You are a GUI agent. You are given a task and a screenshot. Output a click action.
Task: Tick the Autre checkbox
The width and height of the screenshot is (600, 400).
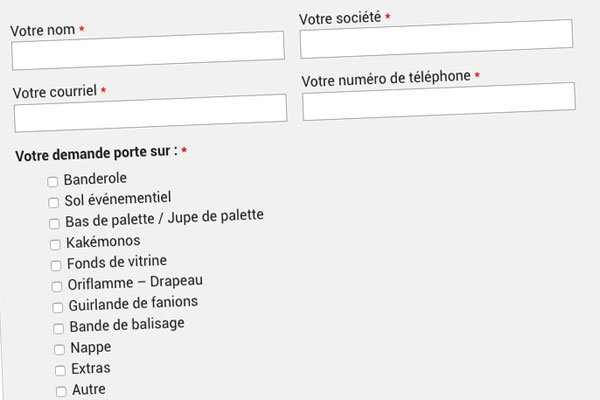tap(62, 391)
